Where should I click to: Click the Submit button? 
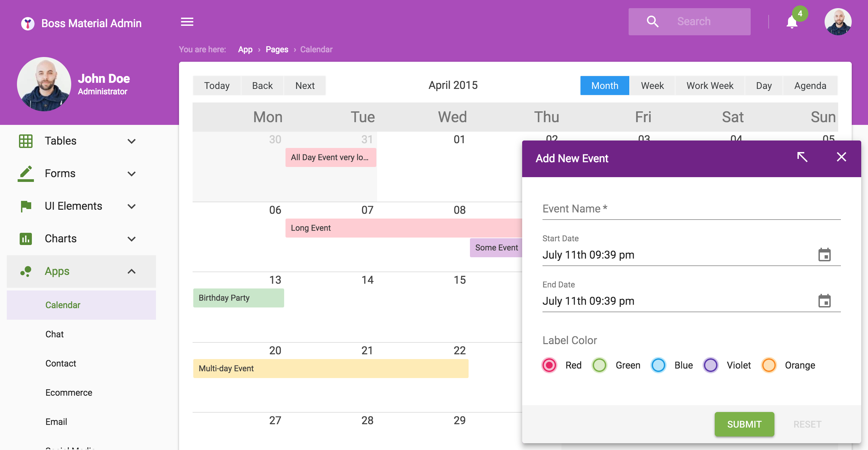coord(744,424)
